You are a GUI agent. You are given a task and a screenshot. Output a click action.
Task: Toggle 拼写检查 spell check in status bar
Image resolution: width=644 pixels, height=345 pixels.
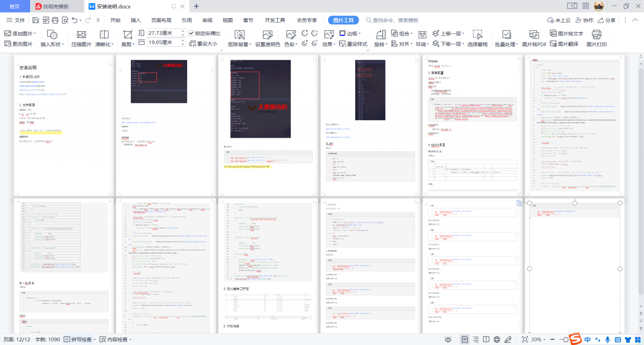[x=78, y=339]
